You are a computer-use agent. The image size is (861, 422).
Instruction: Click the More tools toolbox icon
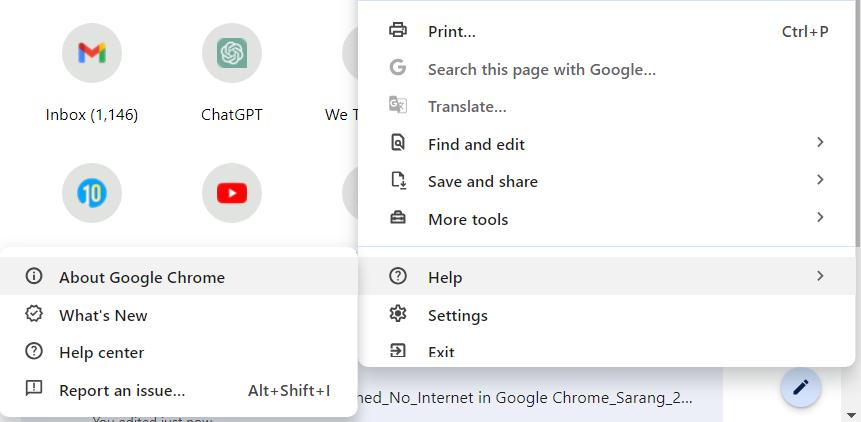point(398,218)
